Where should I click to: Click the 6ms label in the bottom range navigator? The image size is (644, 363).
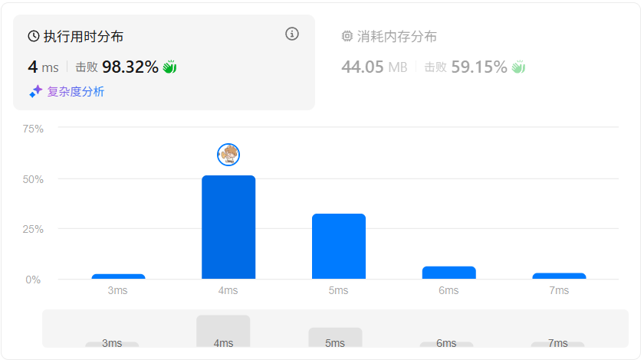coord(446,343)
